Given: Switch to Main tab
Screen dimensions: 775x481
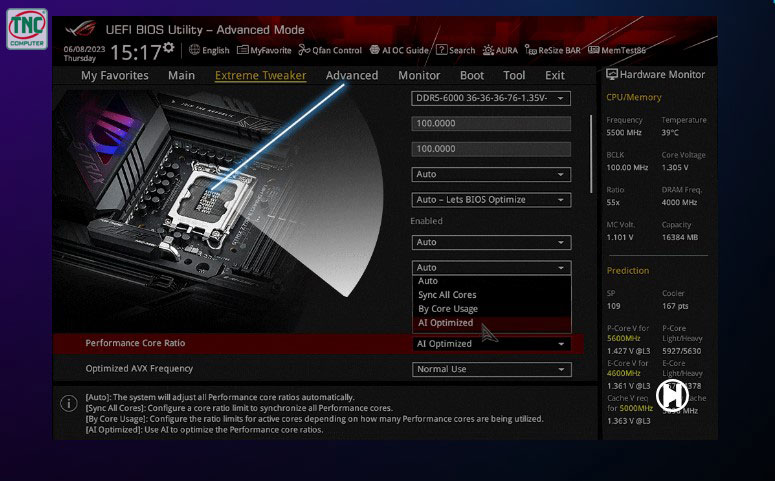Looking at the screenshot, I should 181,76.
